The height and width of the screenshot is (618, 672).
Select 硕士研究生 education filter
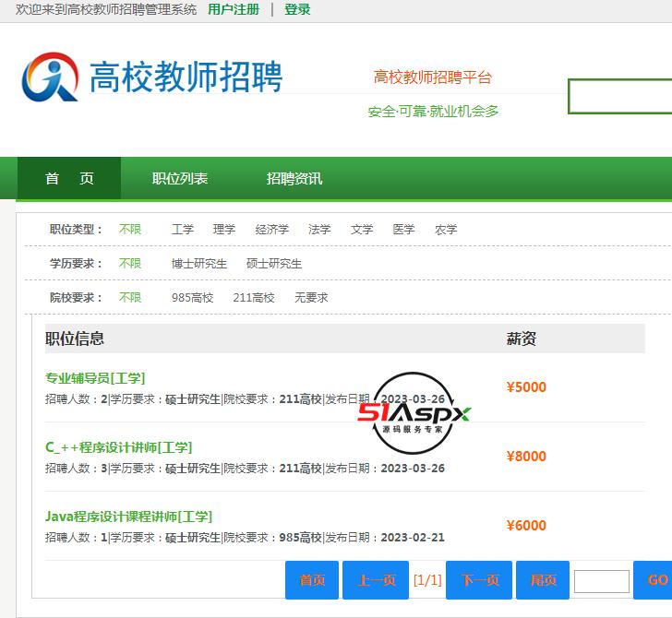pos(274,264)
